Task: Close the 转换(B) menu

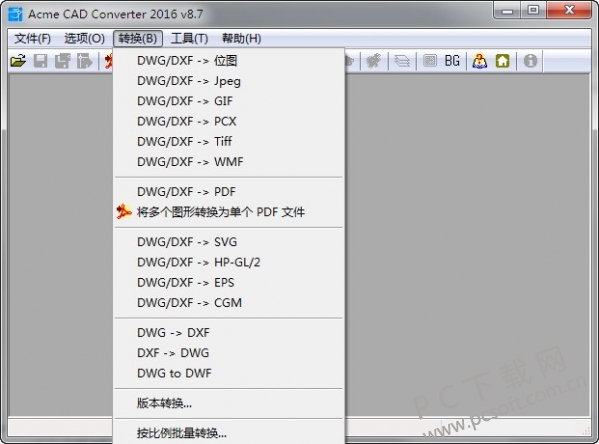Action: pyautogui.click(x=138, y=39)
